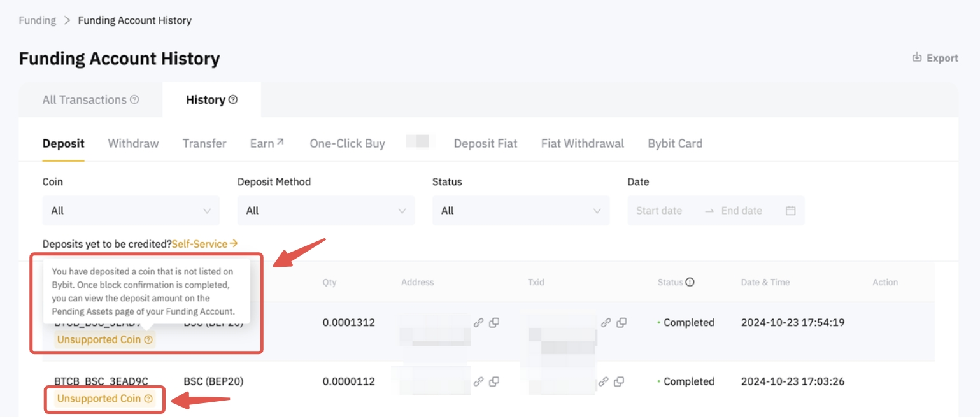Screen dimensions: 980x419
Task: Click calendar icon in Date filter
Action: pos(790,211)
